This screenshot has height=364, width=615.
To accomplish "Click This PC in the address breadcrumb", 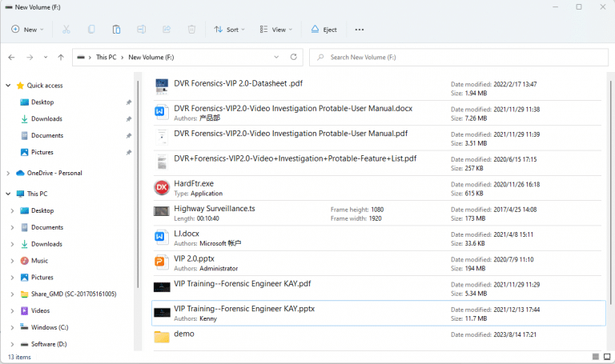I will pyautogui.click(x=106, y=58).
